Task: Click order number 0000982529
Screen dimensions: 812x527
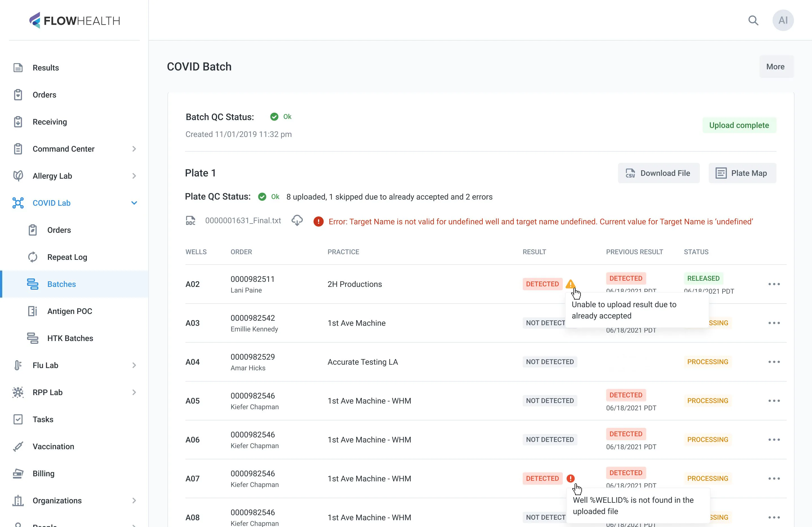Action: coord(252,357)
